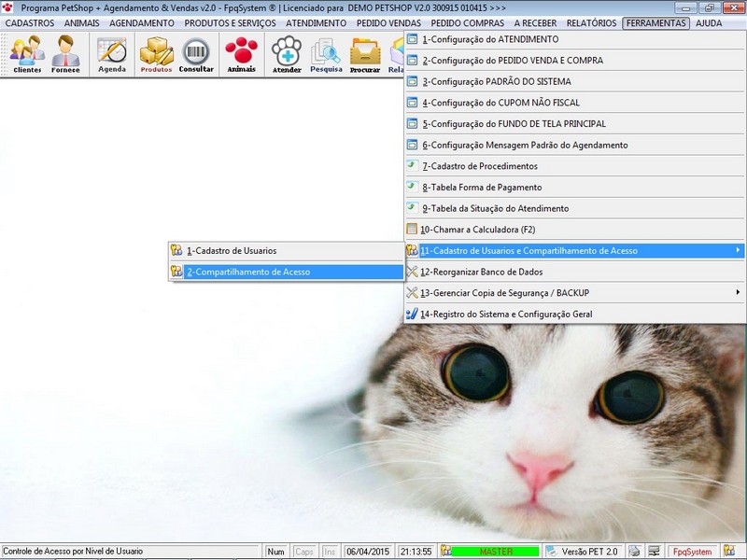Click the Procurar file drawer icon
Image resolution: width=747 pixels, height=560 pixels.
click(365, 54)
